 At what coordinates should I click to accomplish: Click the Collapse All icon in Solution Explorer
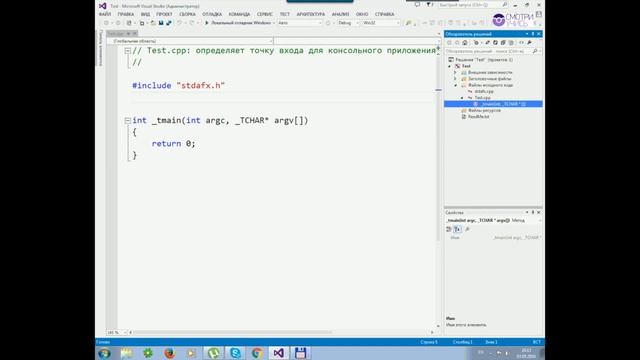[503, 42]
